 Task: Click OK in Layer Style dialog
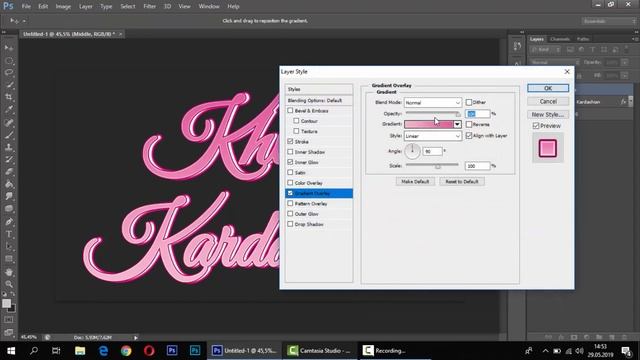point(548,88)
